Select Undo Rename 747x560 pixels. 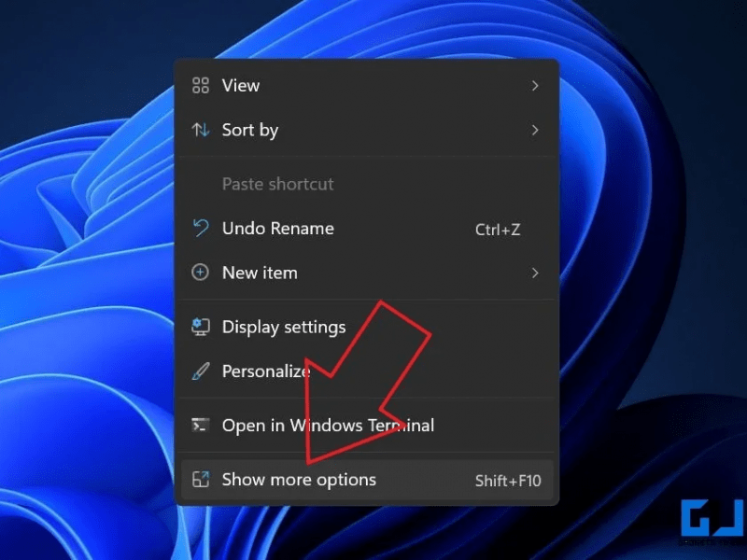[277, 229]
